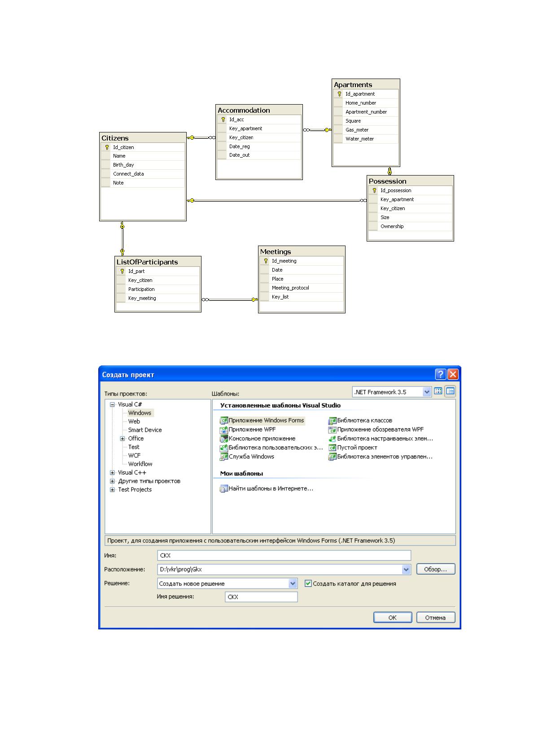Expand the Visual C++ tree node
534x756 pixels.
tap(113, 473)
